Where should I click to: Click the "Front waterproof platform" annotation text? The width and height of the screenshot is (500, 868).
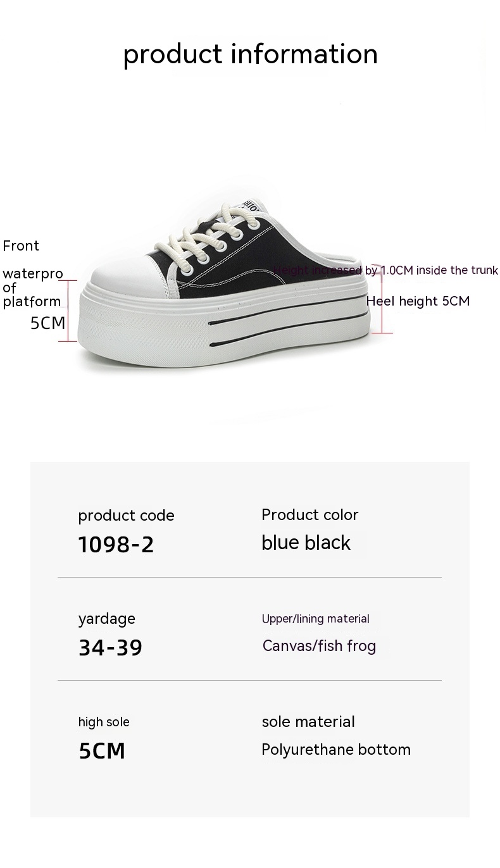point(32,273)
